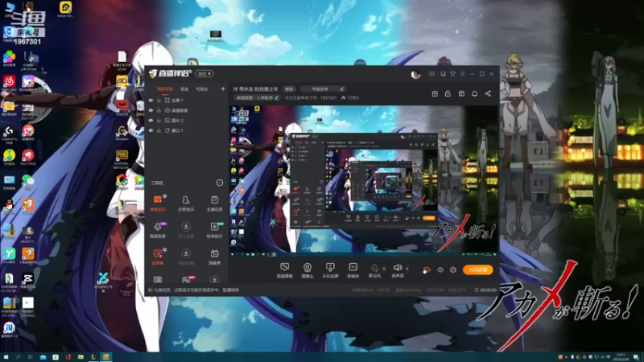Click the arrow pill beside the 直播伴侣 logo
This screenshot has height=362, width=644.
[x=204, y=74]
